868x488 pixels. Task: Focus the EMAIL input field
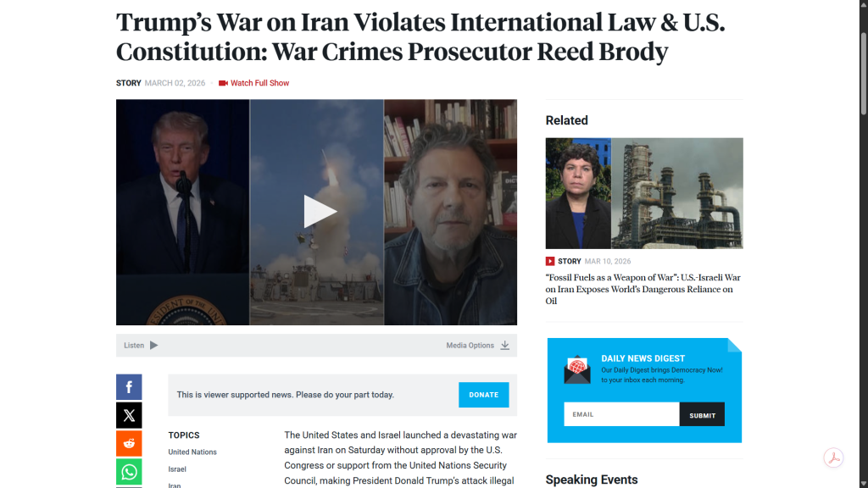(x=621, y=414)
